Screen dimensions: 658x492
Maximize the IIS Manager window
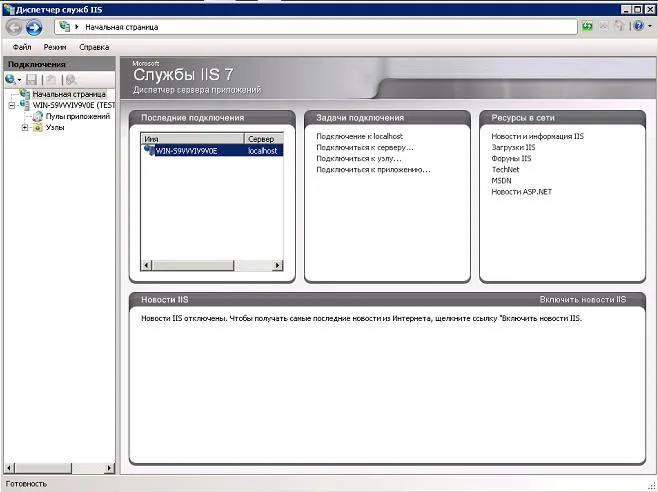(x=637, y=9)
